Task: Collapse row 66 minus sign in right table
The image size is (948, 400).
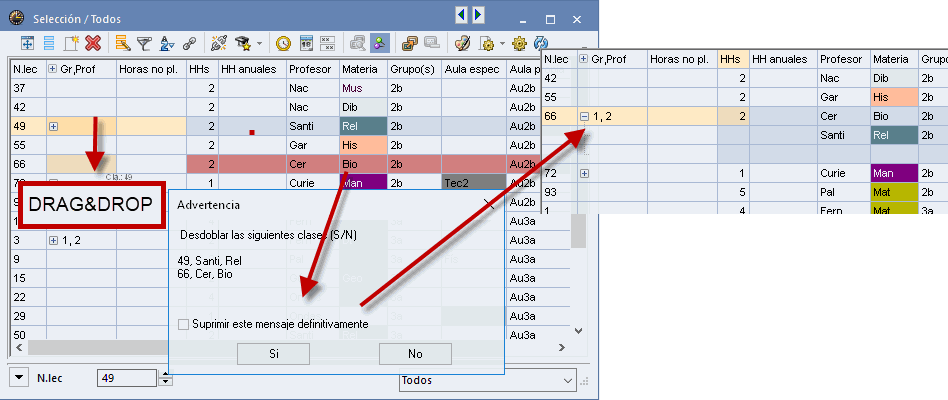Action: point(585,117)
